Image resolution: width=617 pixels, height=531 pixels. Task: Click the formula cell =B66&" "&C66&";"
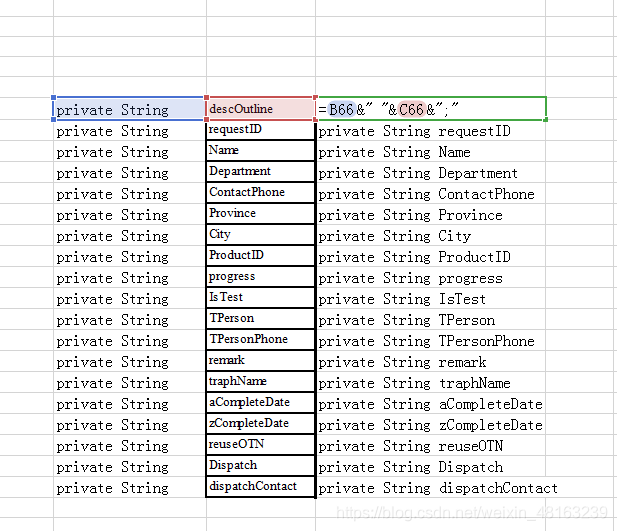430,109
